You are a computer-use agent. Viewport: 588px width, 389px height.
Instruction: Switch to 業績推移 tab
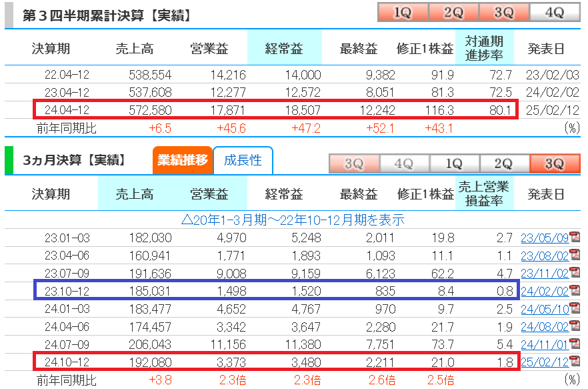pyautogui.click(x=183, y=160)
